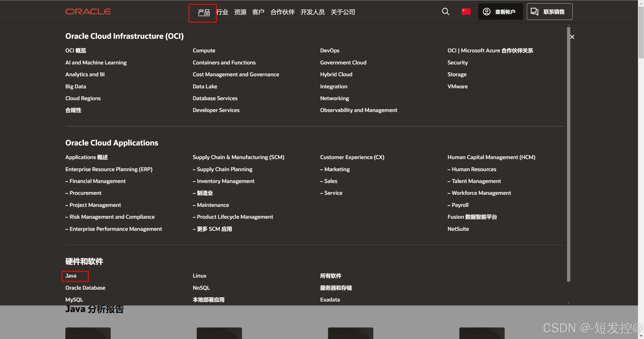Open Analytics and BI
This screenshot has height=339, width=644.
pos(85,74)
